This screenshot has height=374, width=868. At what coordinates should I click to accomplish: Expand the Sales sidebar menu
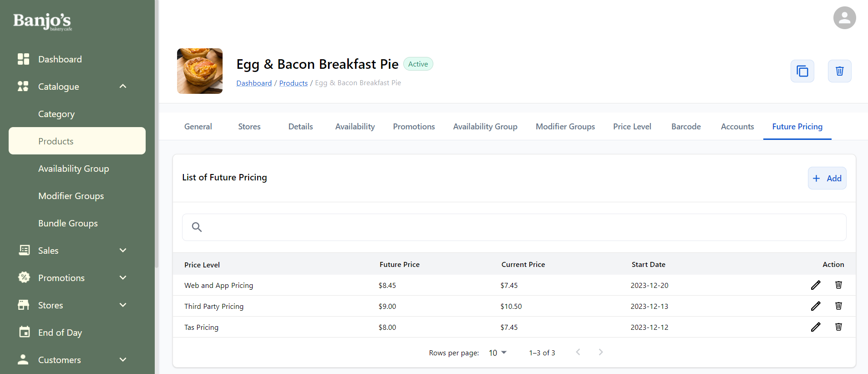click(x=123, y=251)
